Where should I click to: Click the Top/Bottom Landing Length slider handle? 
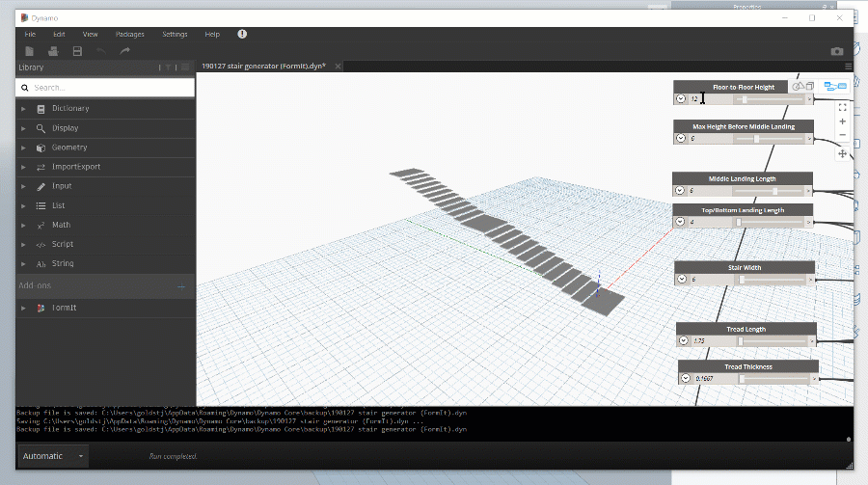[739, 222]
